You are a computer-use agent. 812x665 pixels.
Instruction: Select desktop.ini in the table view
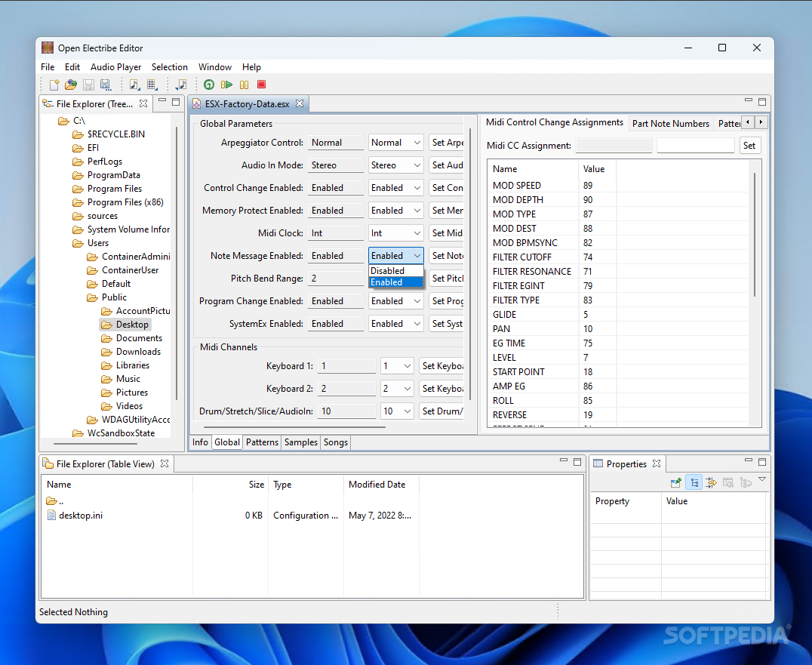click(x=80, y=516)
